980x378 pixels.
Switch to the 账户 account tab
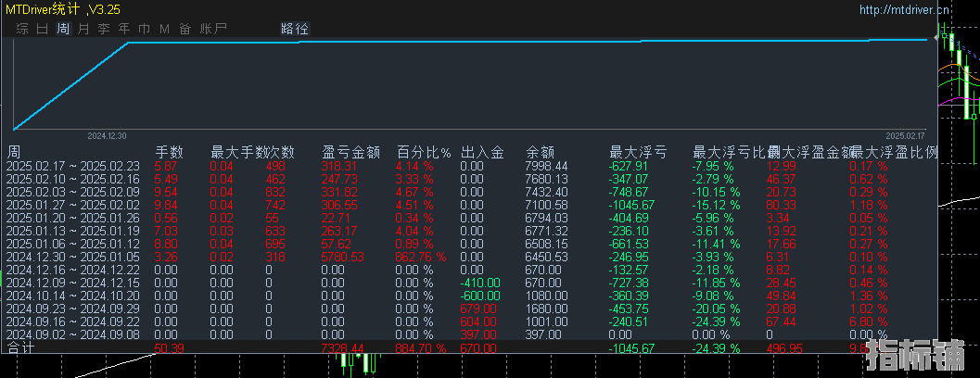tap(213, 29)
